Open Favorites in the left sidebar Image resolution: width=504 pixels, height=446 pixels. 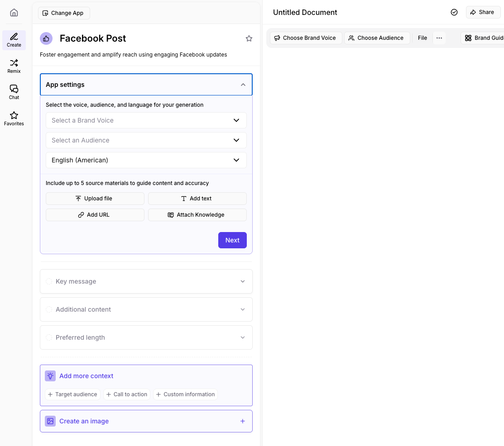[x=14, y=119]
